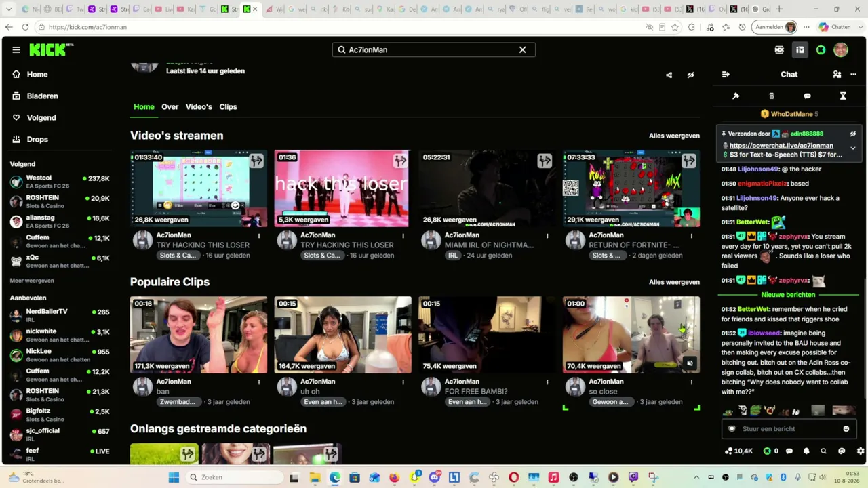This screenshot has height=488, width=868.
Task: Open the chat user list icon
Action: click(x=837, y=75)
